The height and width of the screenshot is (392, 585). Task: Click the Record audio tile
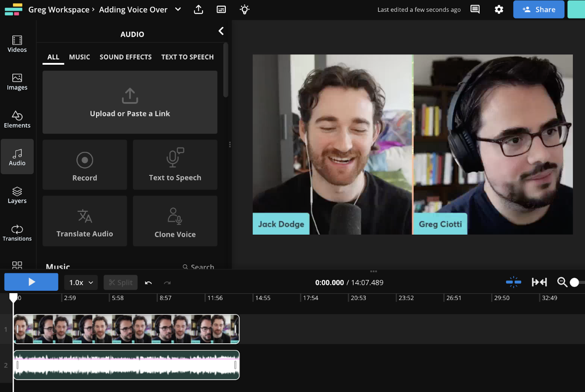84,165
